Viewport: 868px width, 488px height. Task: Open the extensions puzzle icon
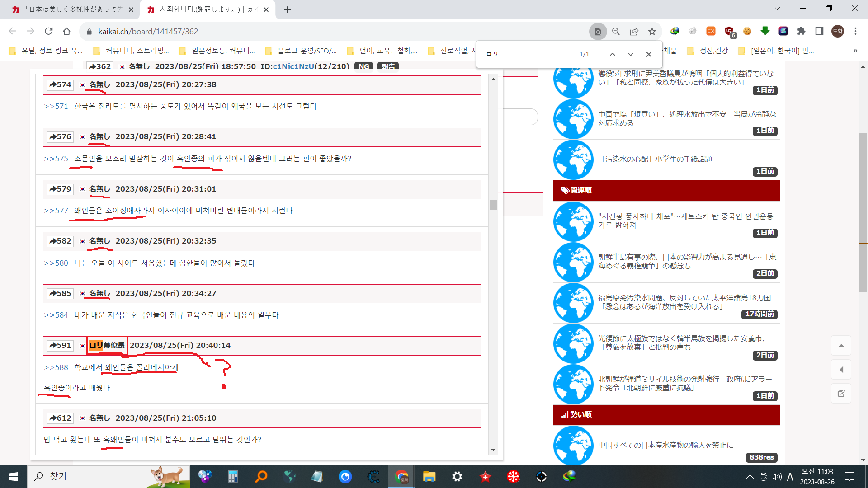801,31
